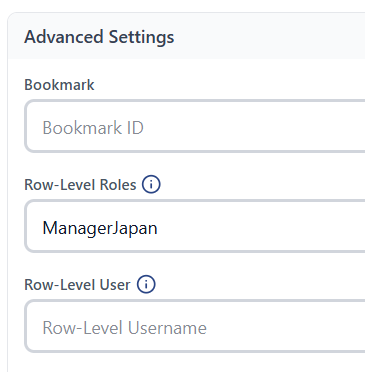Image resolution: width=365 pixels, height=372 pixels.
Task: Open the Row-Level User info icon
Action: click(146, 284)
